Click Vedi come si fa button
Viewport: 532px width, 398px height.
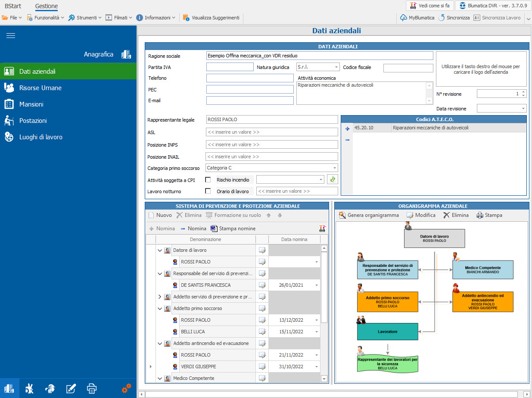coord(430,6)
